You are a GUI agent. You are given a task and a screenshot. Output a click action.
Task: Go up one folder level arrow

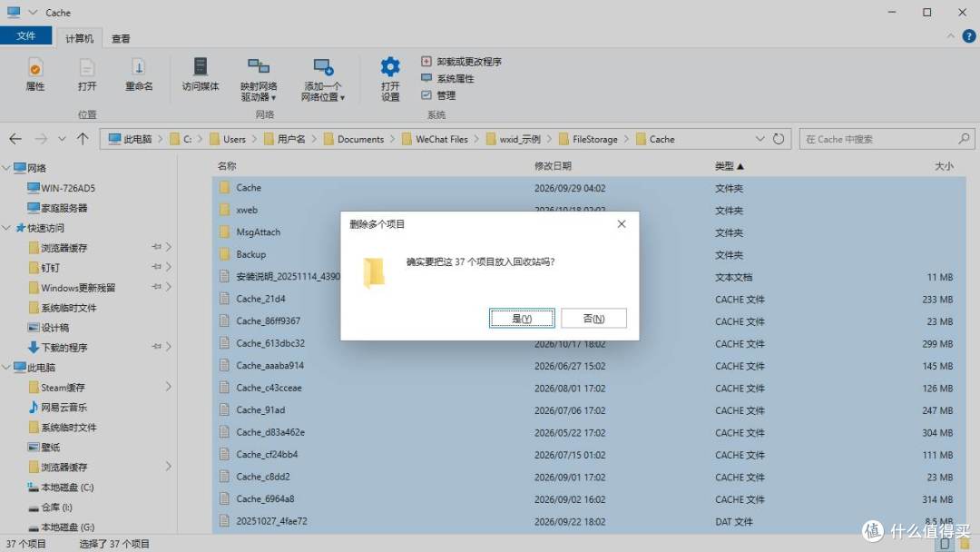[x=83, y=139]
